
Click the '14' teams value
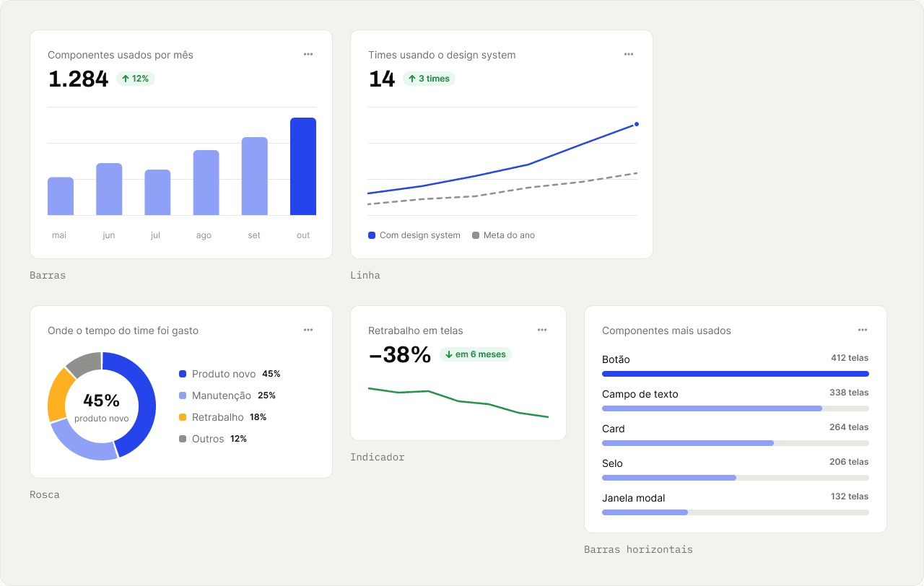point(382,79)
